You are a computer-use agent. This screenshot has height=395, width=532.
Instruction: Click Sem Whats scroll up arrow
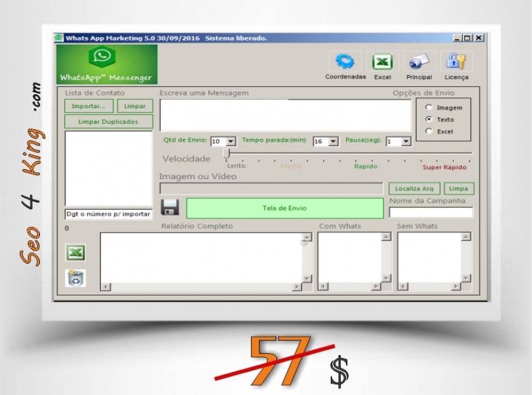click(x=466, y=237)
